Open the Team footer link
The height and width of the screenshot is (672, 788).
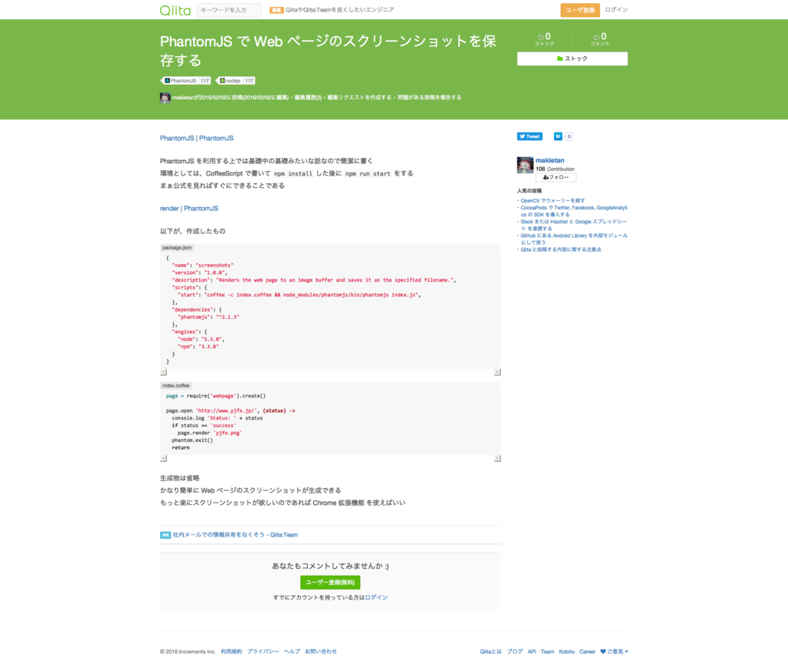547,652
